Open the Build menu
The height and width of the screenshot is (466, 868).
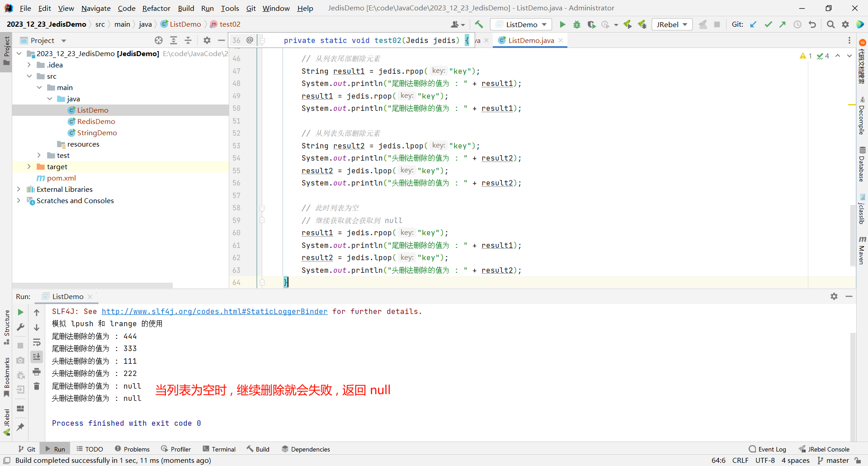[x=186, y=8]
